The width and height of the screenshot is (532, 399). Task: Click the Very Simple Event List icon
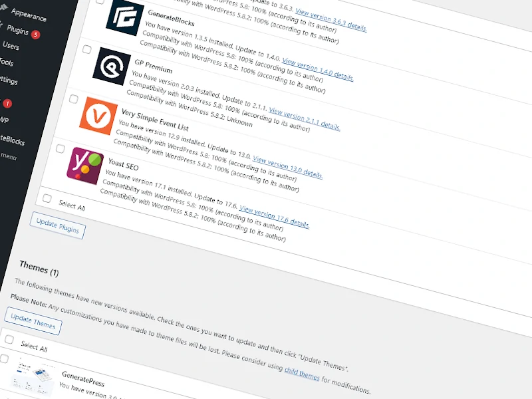coord(98,116)
